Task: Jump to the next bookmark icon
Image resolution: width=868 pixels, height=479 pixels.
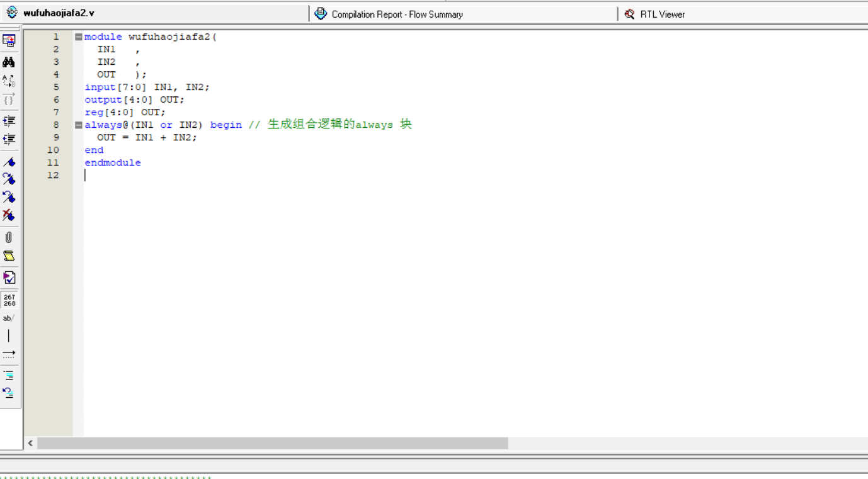Action: 9,179
